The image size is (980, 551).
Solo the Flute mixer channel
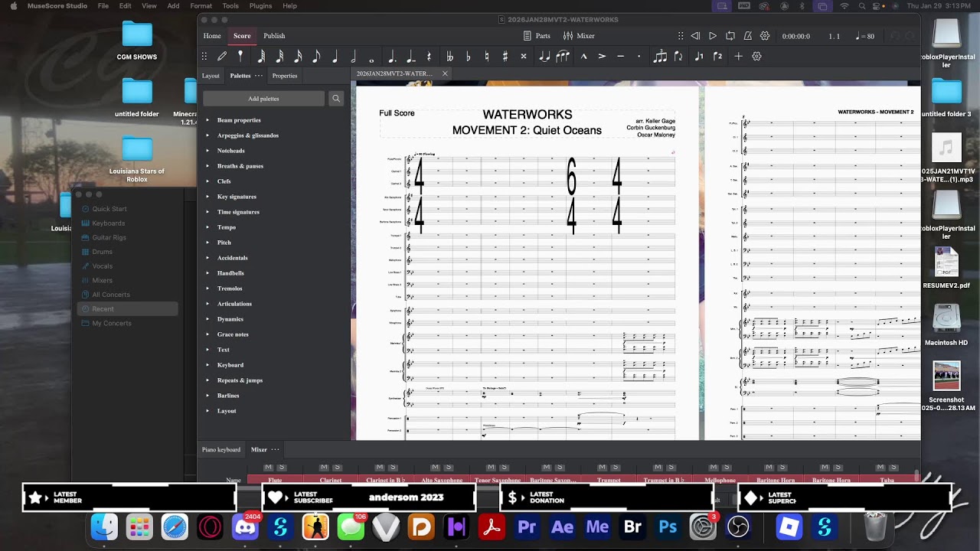click(281, 467)
